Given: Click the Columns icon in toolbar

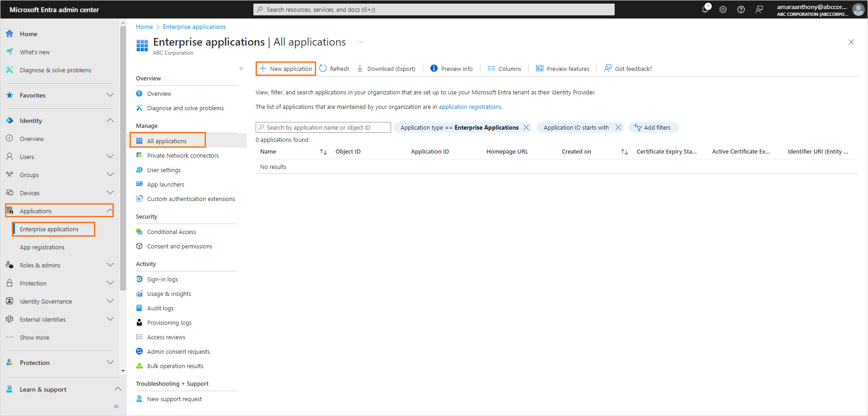Looking at the screenshot, I should (x=491, y=68).
